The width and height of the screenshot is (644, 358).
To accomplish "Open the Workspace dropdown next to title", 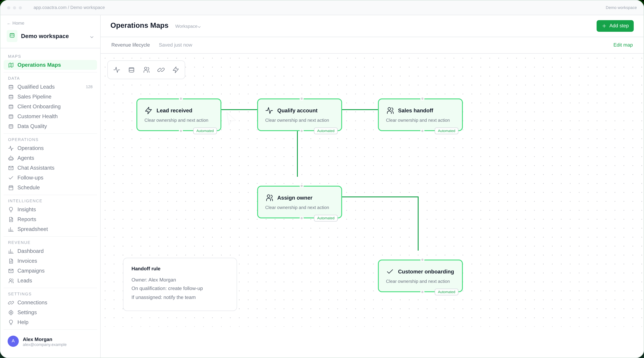I will pos(188,26).
